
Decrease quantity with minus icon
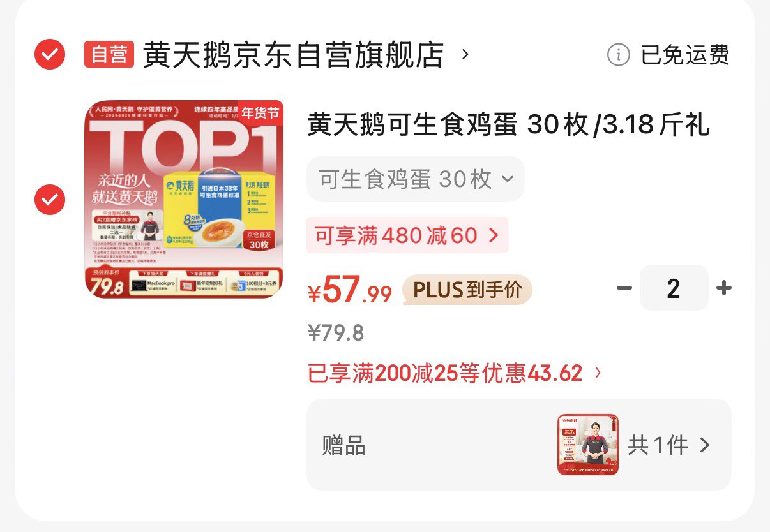(x=624, y=288)
